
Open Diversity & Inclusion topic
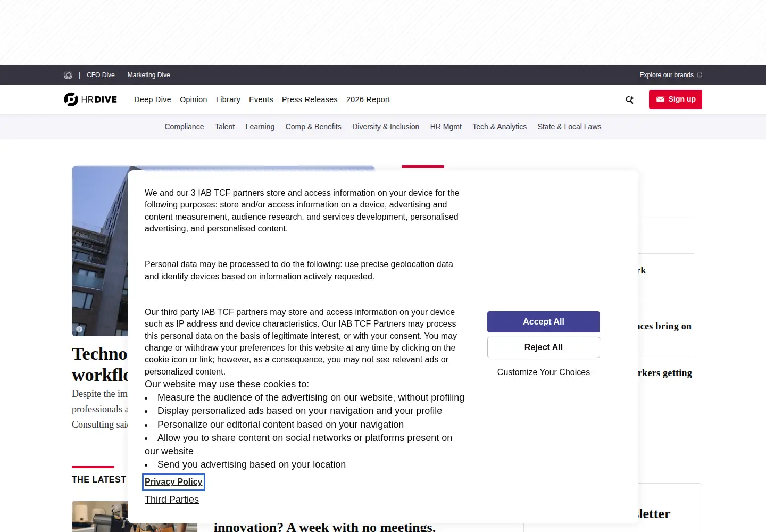(386, 127)
